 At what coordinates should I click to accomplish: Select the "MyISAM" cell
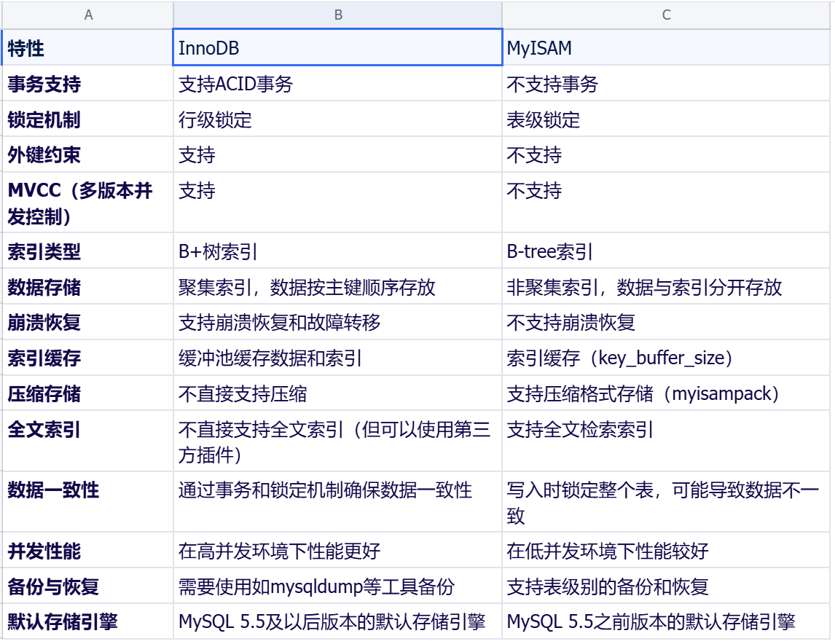[666, 48]
